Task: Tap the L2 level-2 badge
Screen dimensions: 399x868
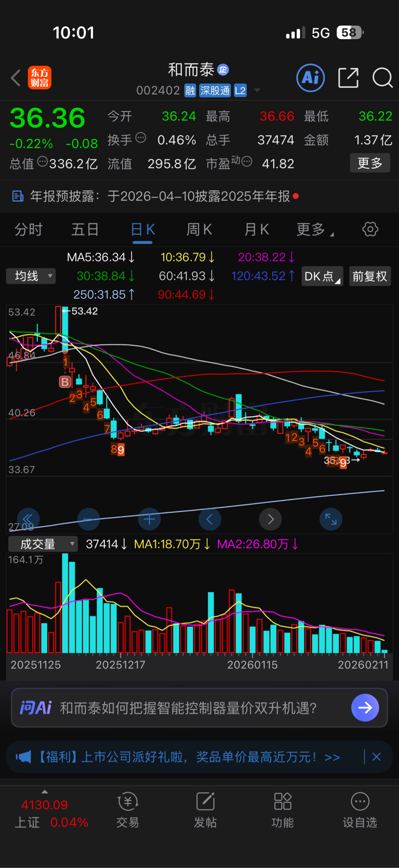Action: [240, 90]
